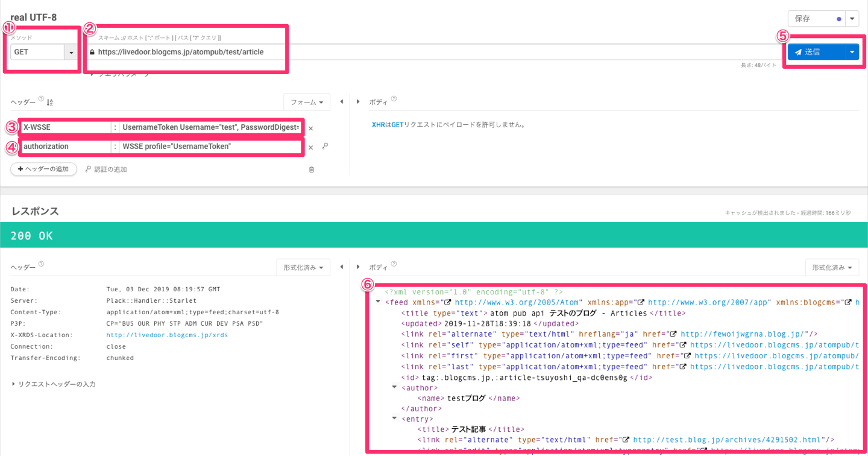Viewport: 868px width, 456px height.
Task: Open the dropdown arrow beside 保存 button
Action: [852, 19]
